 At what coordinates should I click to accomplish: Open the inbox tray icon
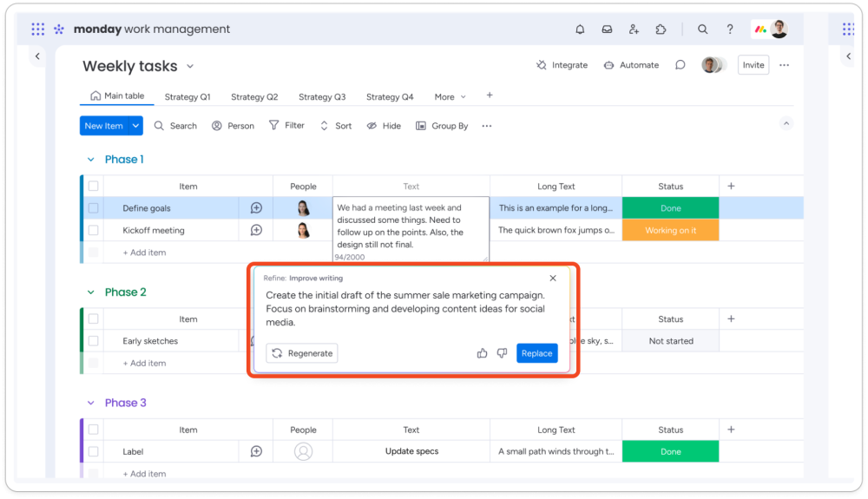[607, 30]
